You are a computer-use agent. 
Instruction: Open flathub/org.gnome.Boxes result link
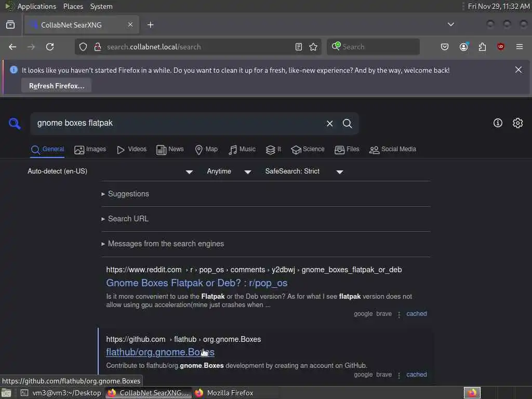pyautogui.click(x=160, y=352)
